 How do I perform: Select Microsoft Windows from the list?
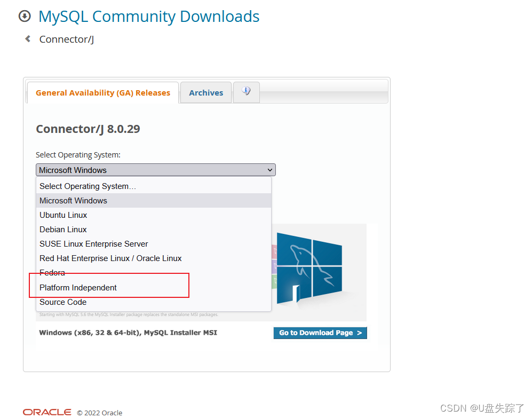(x=154, y=201)
